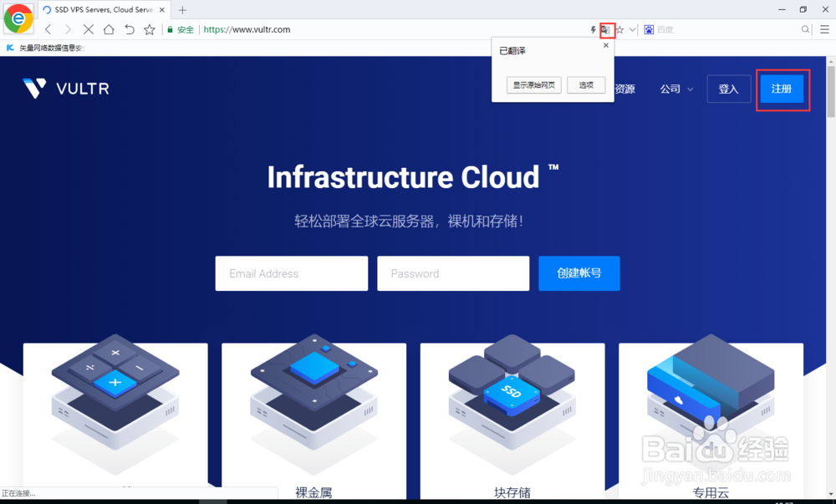Click the 创建帐号 button
The height and width of the screenshot is (504, 836).
579,273
